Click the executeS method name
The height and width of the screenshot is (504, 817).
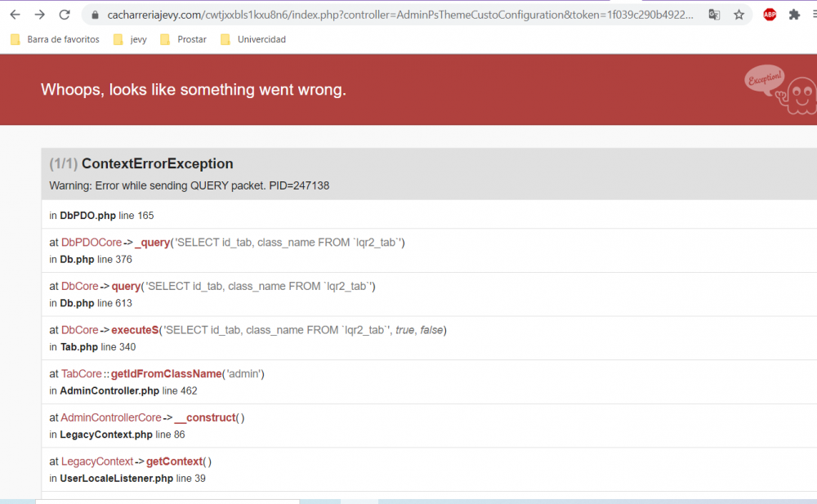[135, 330]
